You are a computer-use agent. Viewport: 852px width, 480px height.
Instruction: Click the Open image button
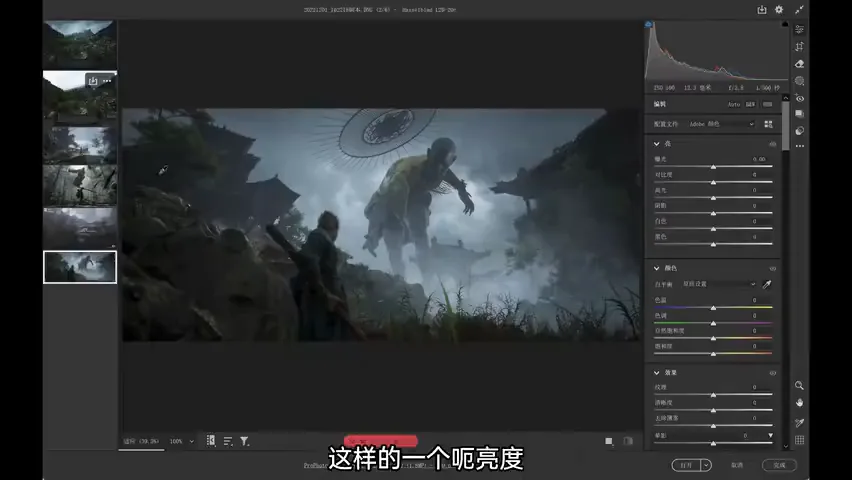click(x=686, y=465)
